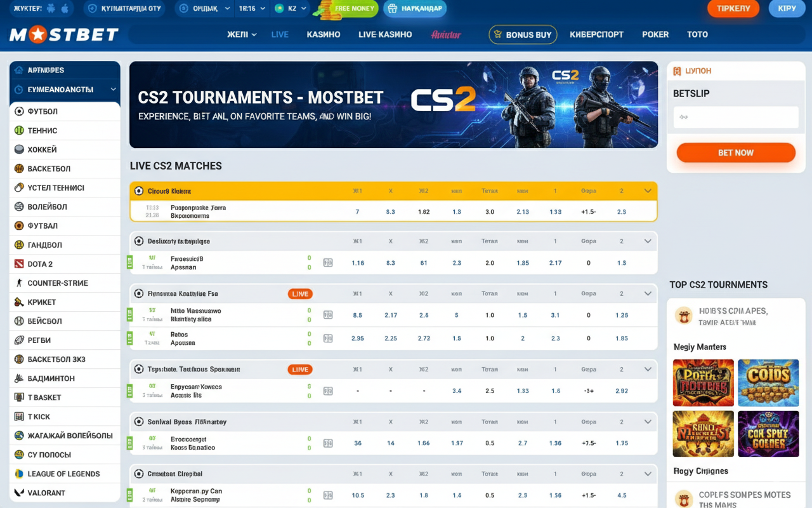Open the LIVE КАЗИНО tab

385,34
